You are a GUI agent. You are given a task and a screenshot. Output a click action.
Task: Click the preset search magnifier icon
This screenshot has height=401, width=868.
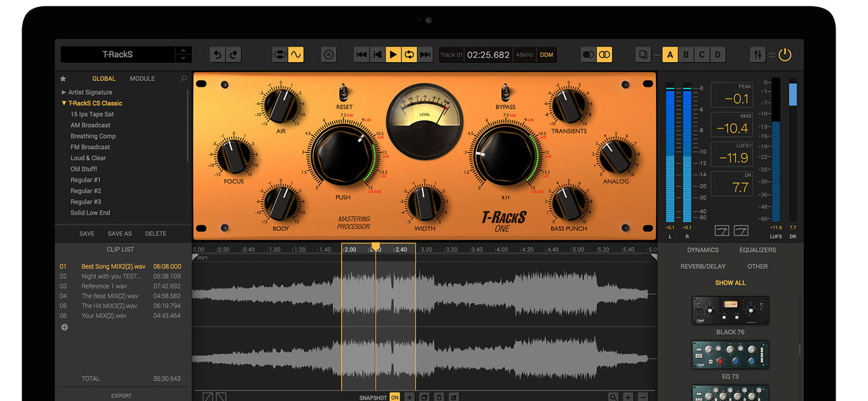tap(184, 79)
